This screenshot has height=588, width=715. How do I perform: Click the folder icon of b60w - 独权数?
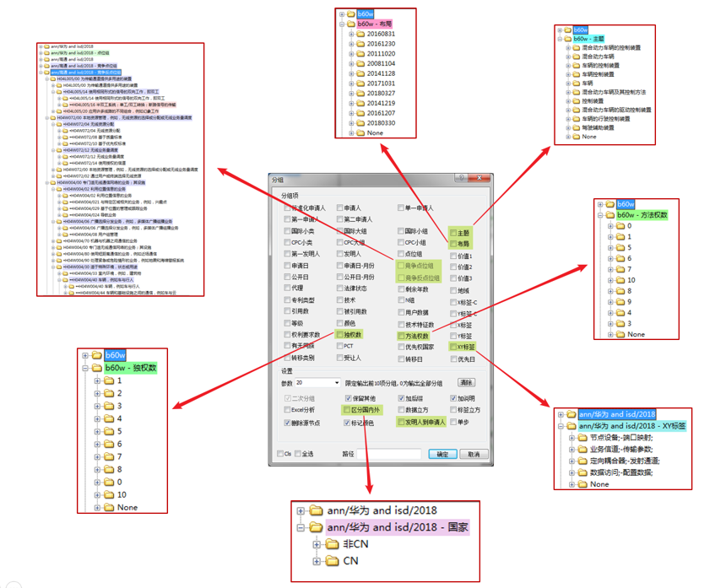click(x=96, y=368)
